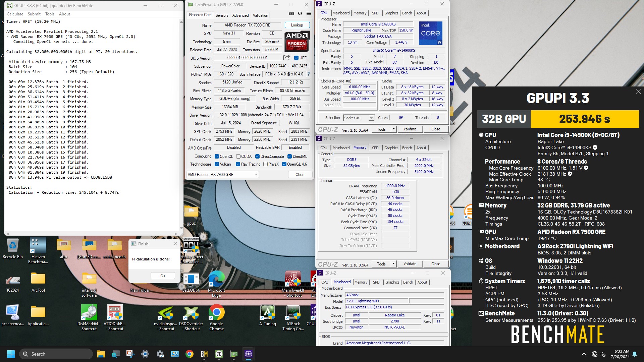Expand the Tools dropdown arrow in CPU-Z CPU window
The width and height of the screenshot is (644, 362).
[x=393, y=129]
